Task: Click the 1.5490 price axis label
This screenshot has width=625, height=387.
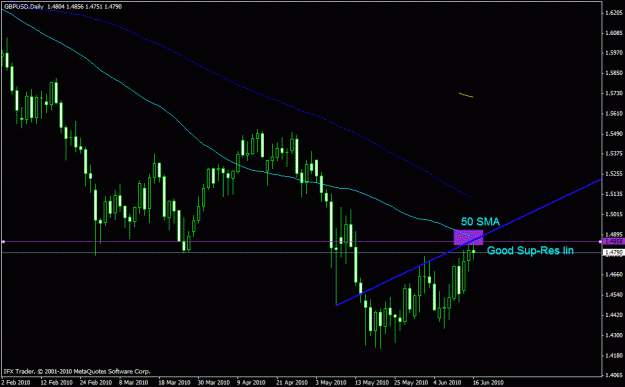Action: coord(614,134)
